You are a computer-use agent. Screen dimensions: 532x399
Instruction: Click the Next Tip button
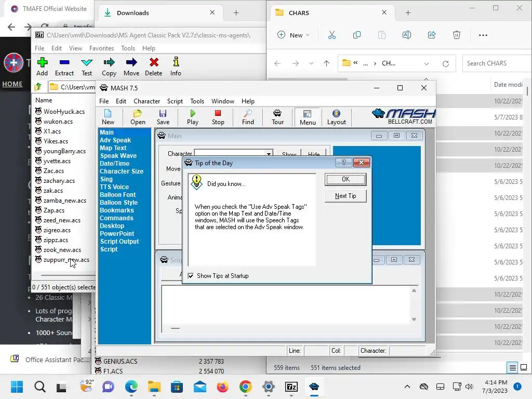(345, 196)
